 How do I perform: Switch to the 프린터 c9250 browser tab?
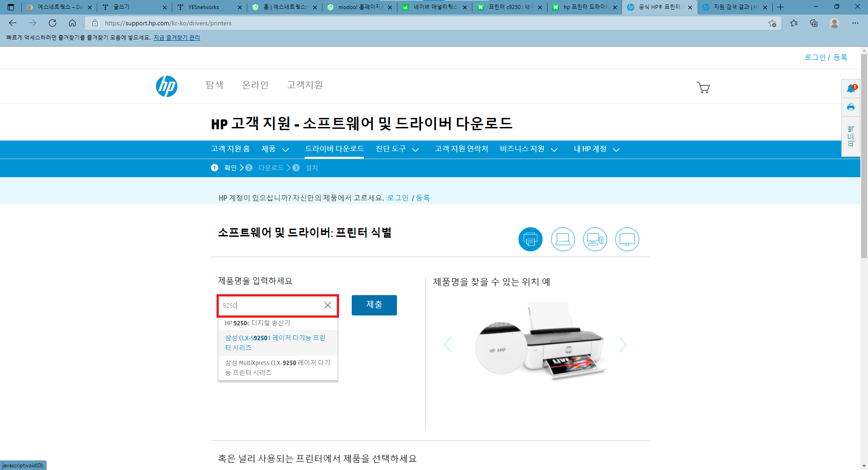(x=509, y=7)
